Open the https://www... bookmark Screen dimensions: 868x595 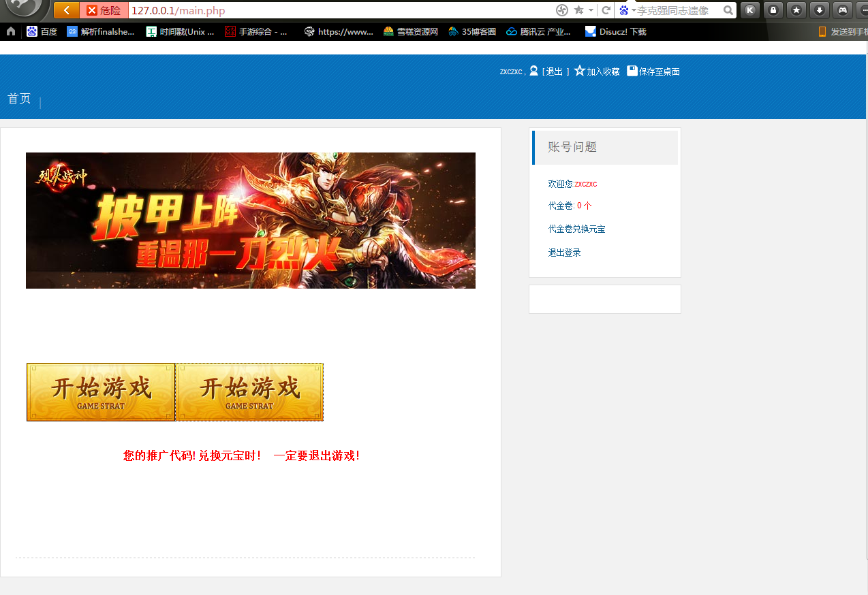[x=339, y=31]
